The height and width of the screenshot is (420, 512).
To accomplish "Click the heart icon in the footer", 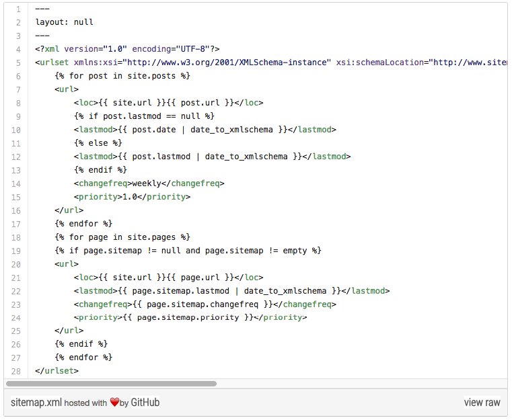I will tap(114, 403).
